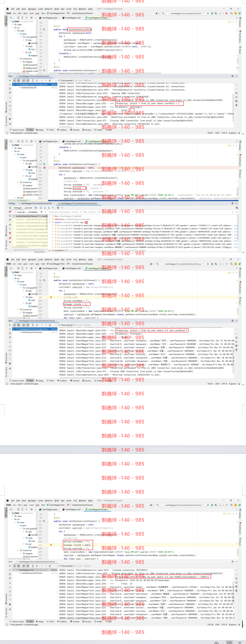The width and height of the screenshot is (246, 644).
Task: Open Problems tool window in first screenshot
Action: 62,130
